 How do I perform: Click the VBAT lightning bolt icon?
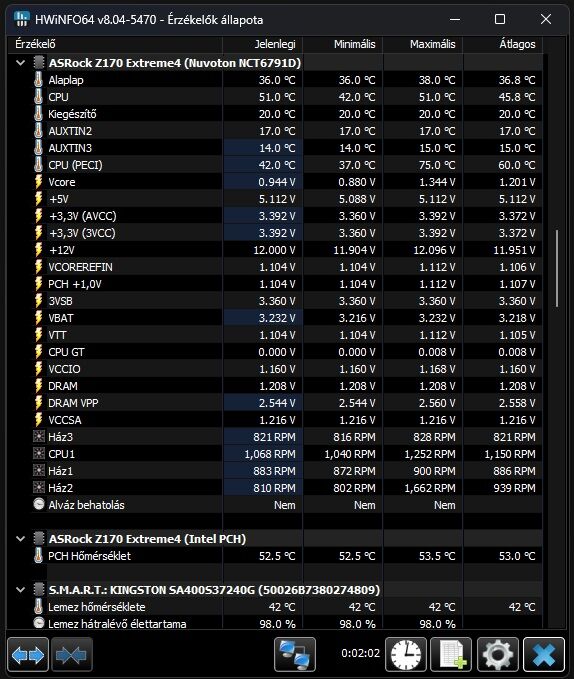(x=39, y=318)
